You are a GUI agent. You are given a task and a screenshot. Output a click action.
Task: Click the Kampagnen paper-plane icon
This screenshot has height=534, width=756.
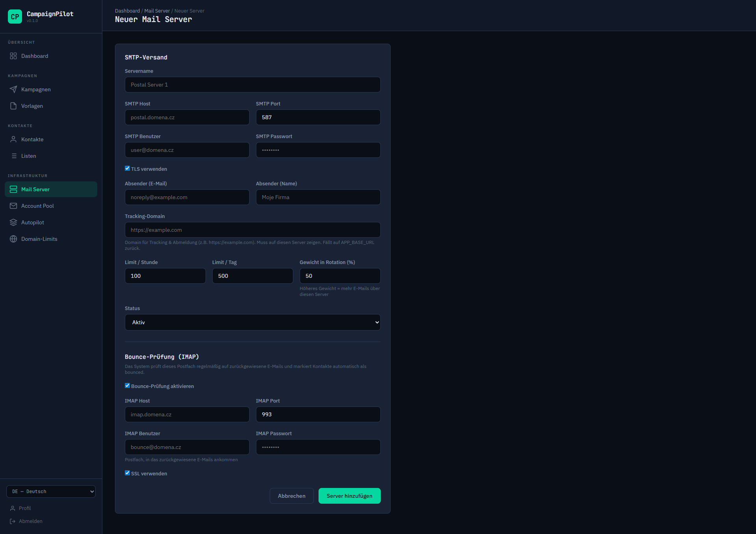[13, 89]
